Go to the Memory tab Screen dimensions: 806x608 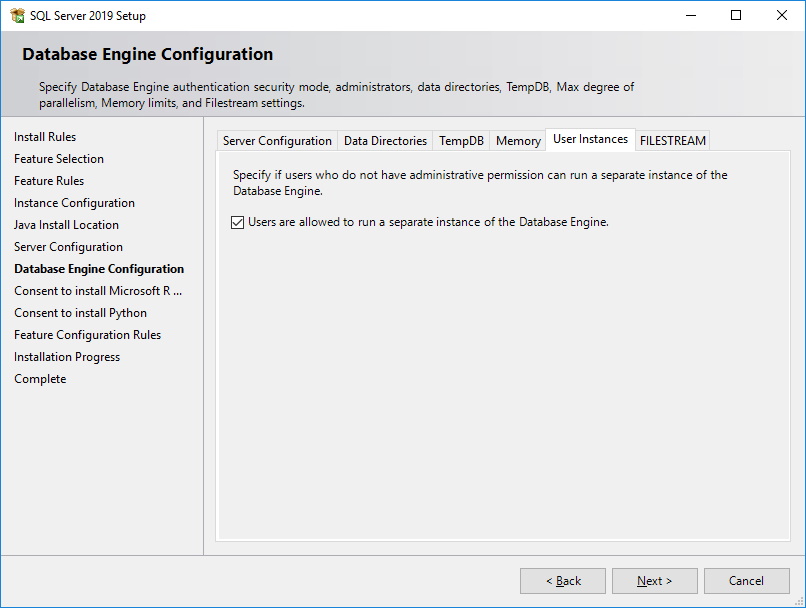click(x=518, y=141)
